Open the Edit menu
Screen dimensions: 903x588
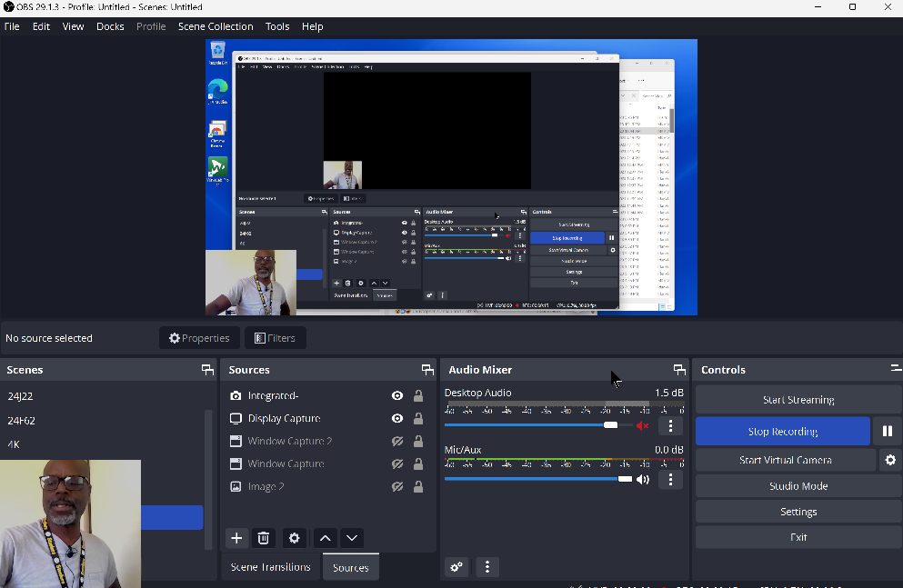tap(42, 26)
